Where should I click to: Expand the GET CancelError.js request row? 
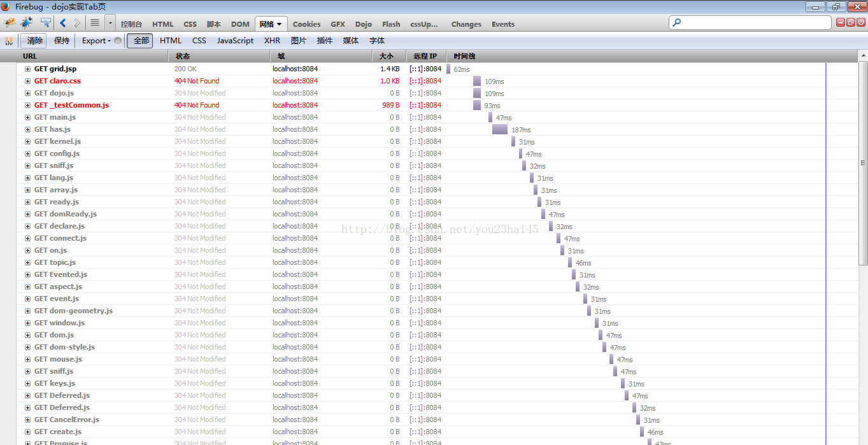tap(27, 420)
